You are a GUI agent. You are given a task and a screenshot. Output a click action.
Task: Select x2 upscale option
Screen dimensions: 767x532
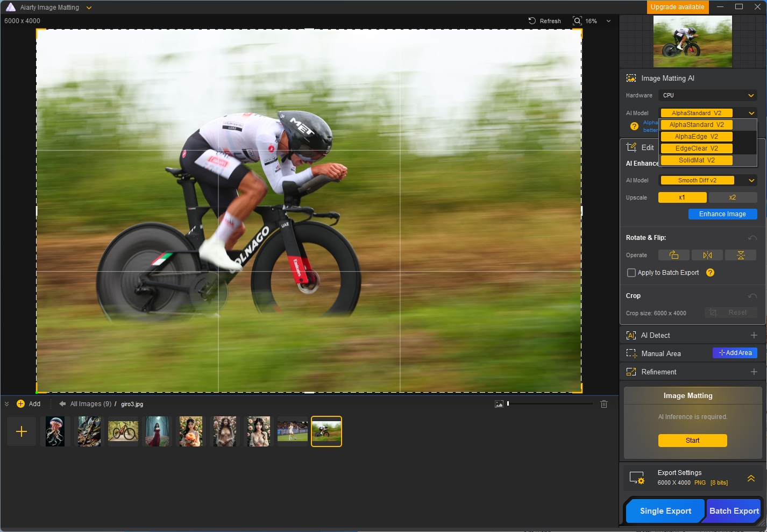tap(732, 197)
